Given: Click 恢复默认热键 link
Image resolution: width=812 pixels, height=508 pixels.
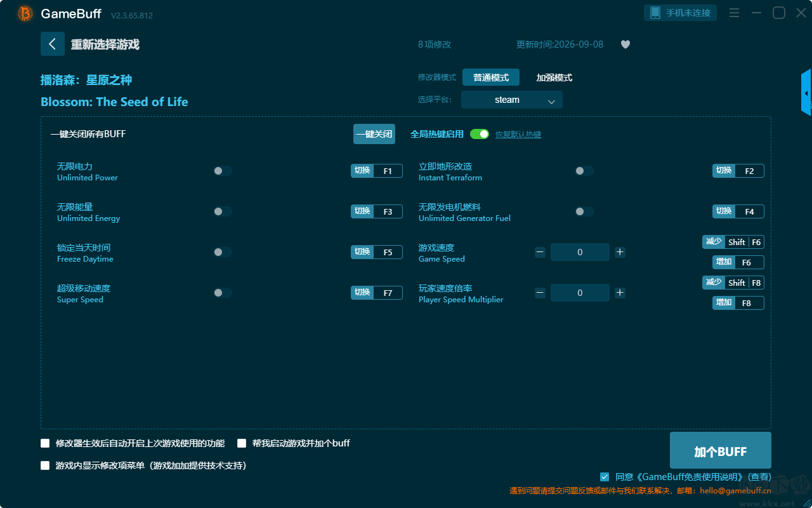Looking at the screenshot, I should tap(518, 135).
